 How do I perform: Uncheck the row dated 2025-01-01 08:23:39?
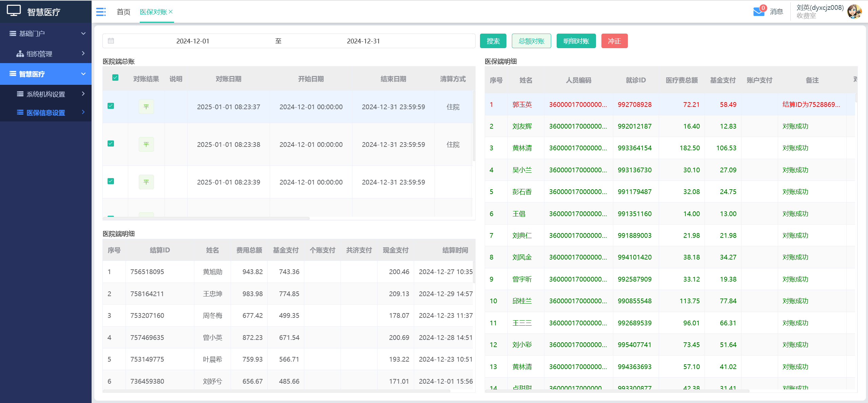[111, 181]
